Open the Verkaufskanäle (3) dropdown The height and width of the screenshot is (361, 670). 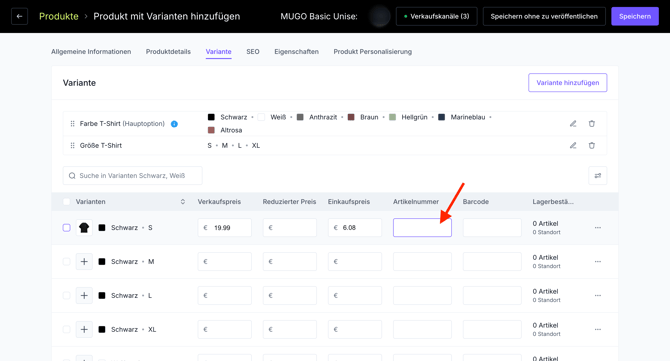[x=436, y=16]
